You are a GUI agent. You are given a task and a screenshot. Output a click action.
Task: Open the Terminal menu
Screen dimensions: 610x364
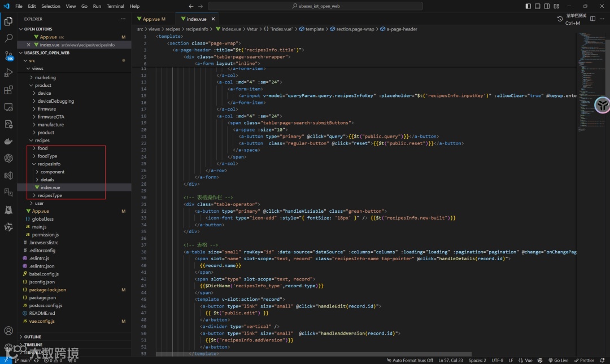click(x=115, y=6)
